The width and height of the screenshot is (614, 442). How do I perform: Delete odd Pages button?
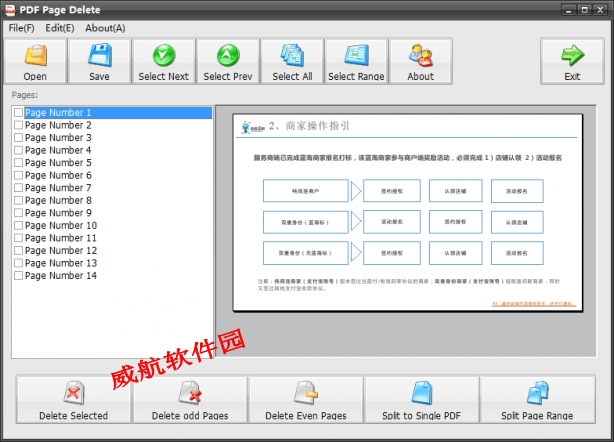[x=190, y=399]
